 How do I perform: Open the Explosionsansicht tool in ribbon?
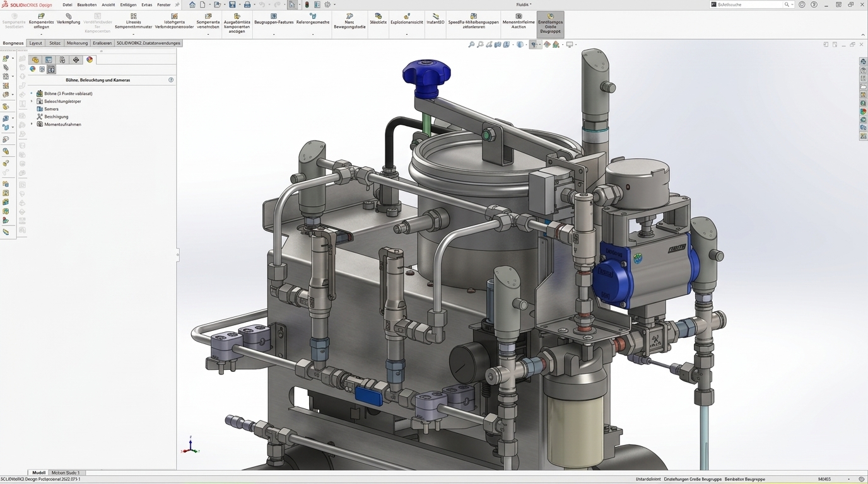407,18
